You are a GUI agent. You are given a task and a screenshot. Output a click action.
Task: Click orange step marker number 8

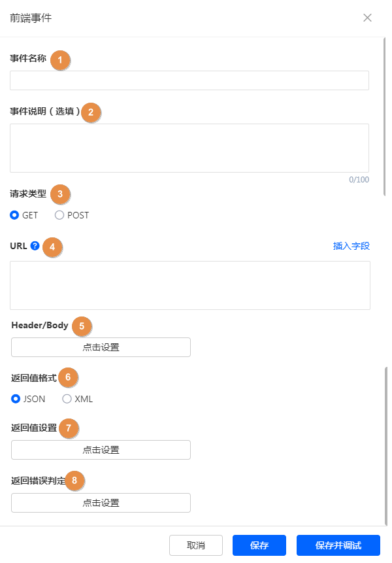(75, 481)
